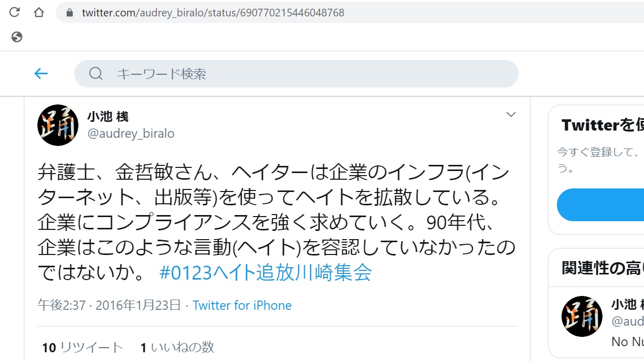The width and height of the screenshot is (644, 362).
Task: Expand the tweet options chevron menu
Action: 511,114
